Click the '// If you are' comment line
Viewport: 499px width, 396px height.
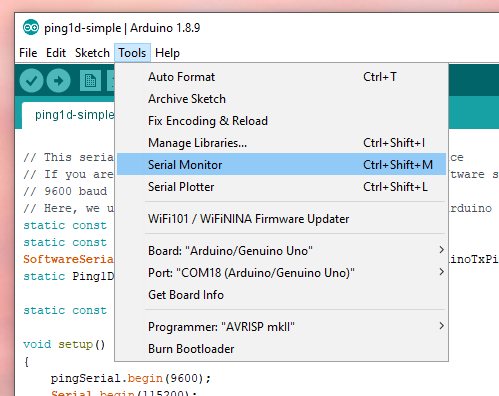(68, 174)
